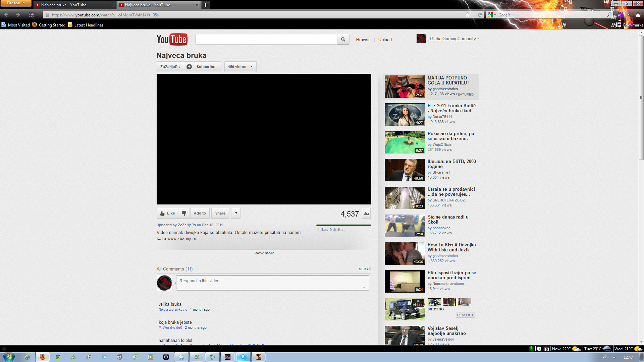The image size is (644, 362).
Task: Open Шешељ на БКТВ, 2003 video title
Action: [x=451, y=164]
